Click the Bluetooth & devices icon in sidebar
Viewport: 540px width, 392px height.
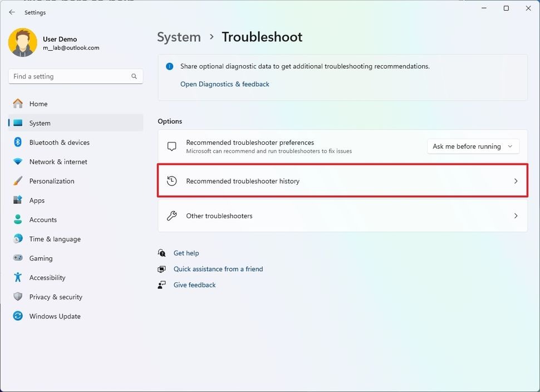tap(17, 142)
